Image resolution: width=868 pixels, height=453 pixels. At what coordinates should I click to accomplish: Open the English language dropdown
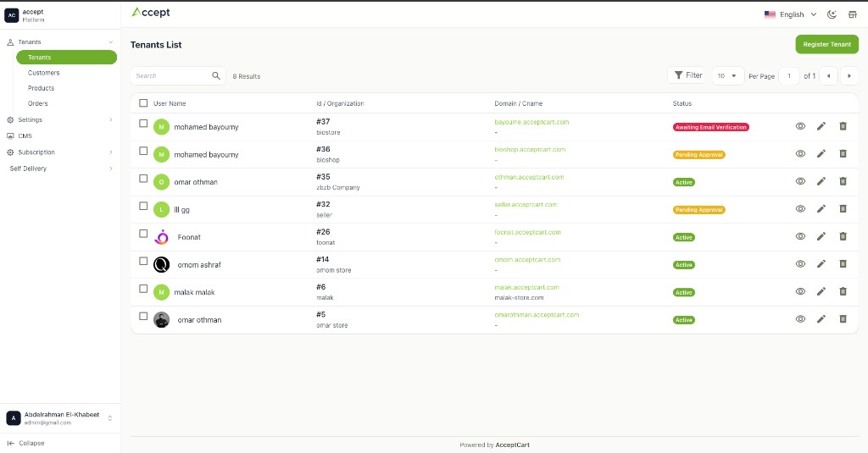pos(791,14)
